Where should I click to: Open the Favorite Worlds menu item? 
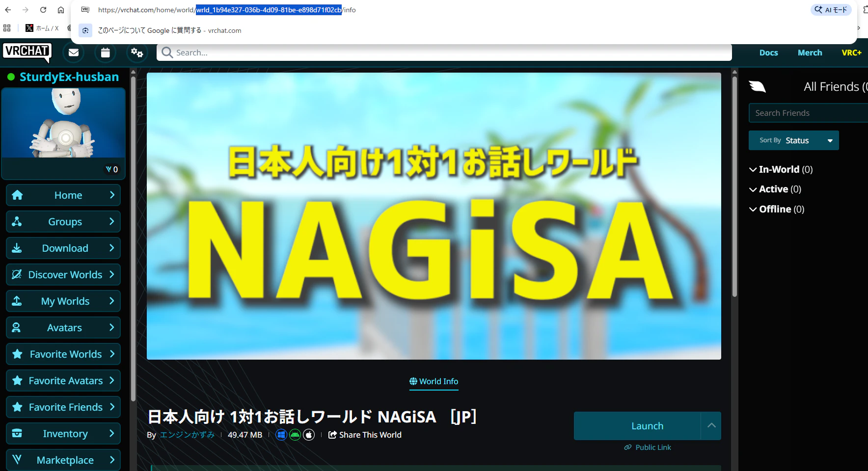[x=63, y=354]
